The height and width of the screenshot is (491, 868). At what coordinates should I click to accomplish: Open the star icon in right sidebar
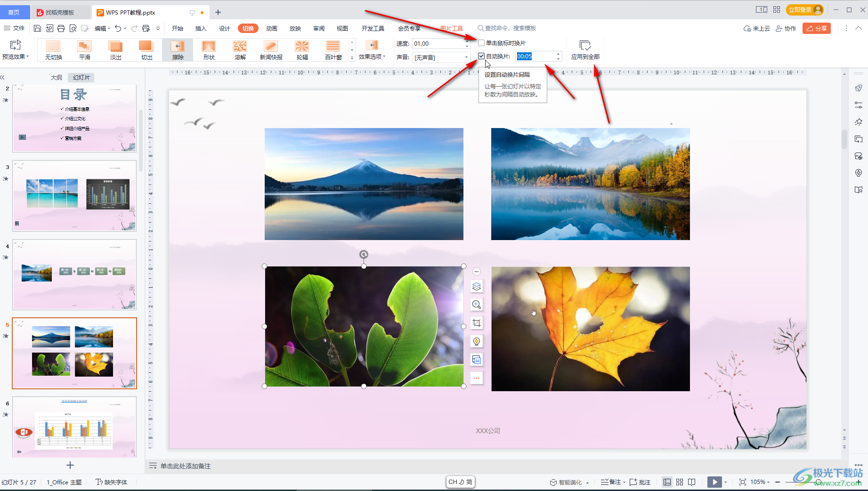pos(859,122)
